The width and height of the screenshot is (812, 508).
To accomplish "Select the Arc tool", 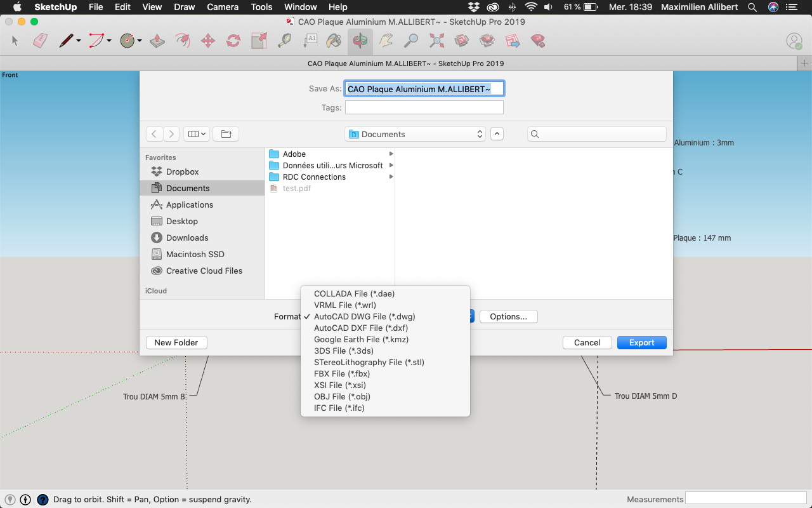I will [96, 41].
